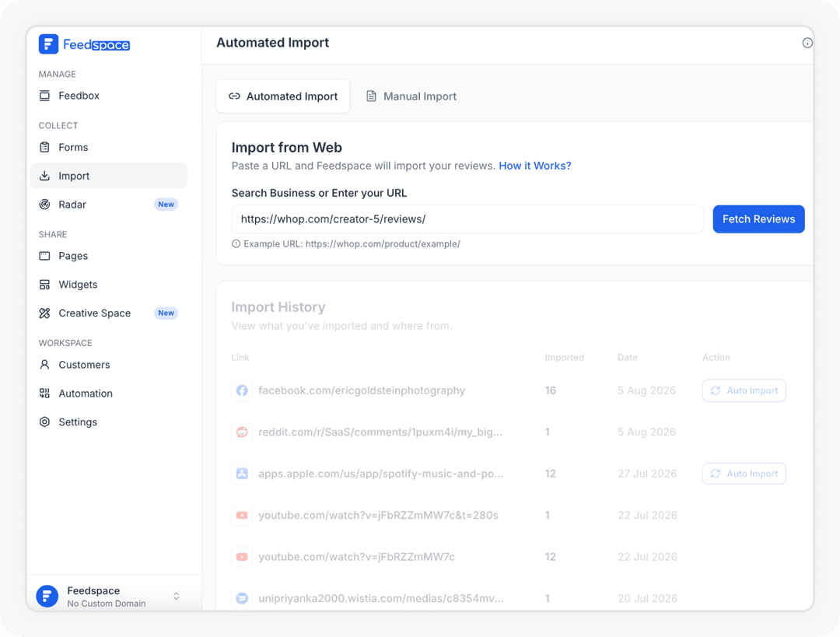Screen dimensions: 840x637
Task: Open apps.apple.com spotify link
Action: click(x=381, y=474)
